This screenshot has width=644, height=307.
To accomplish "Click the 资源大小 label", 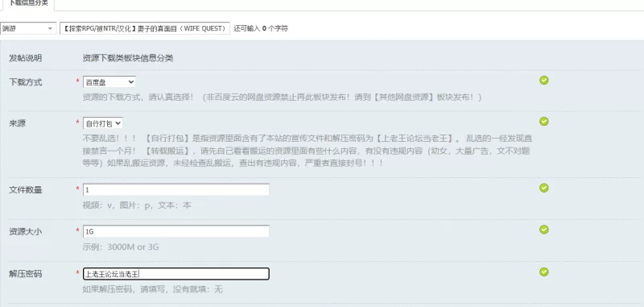I will coord(26,231).
